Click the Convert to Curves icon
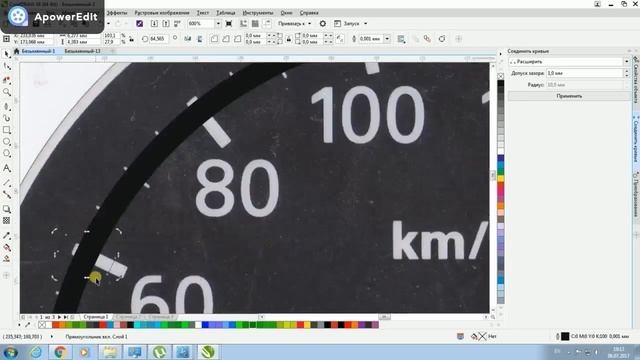Viewport: 640px width, 360px height. pyautogui.click(x=442, y=39)
